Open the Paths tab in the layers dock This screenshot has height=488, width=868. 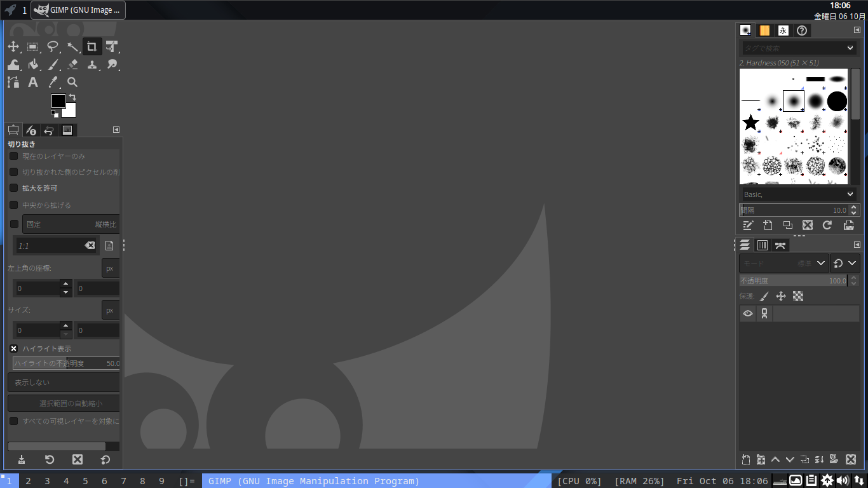[780, 245]
